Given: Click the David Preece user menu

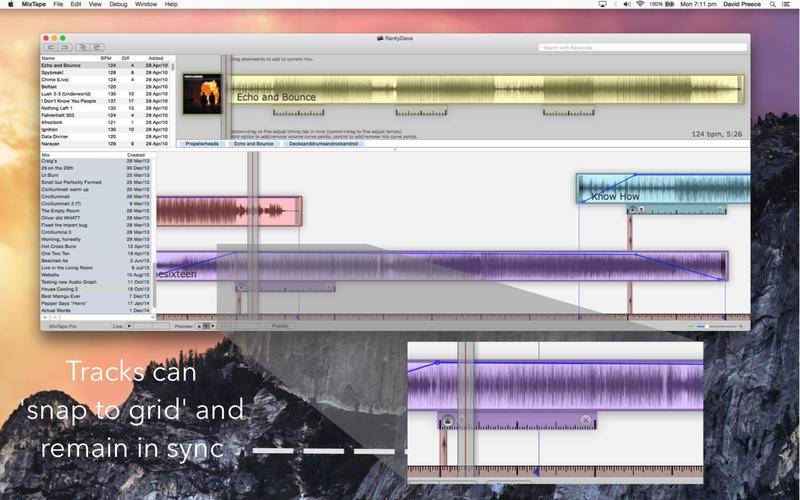Looking at the screenshot, I should 742,4.
